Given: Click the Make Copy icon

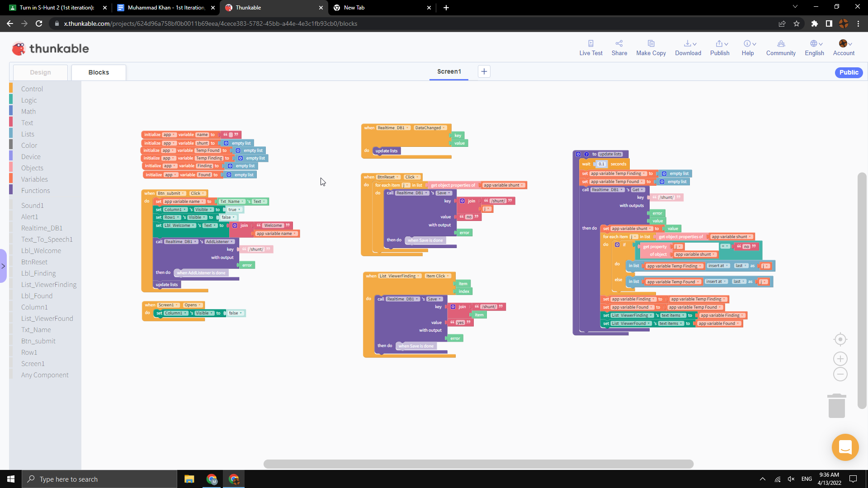Looking at the screenshot, I should 651,44.
